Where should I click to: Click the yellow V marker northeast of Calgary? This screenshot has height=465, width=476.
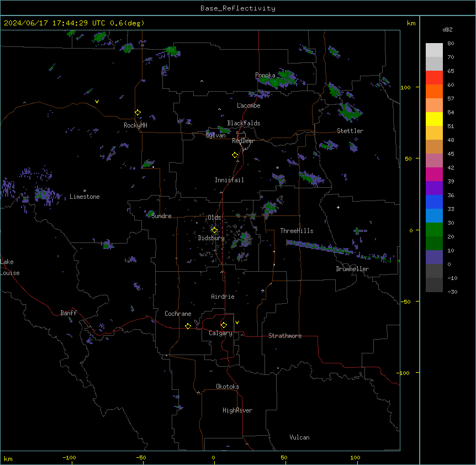[x=237, y=323]
